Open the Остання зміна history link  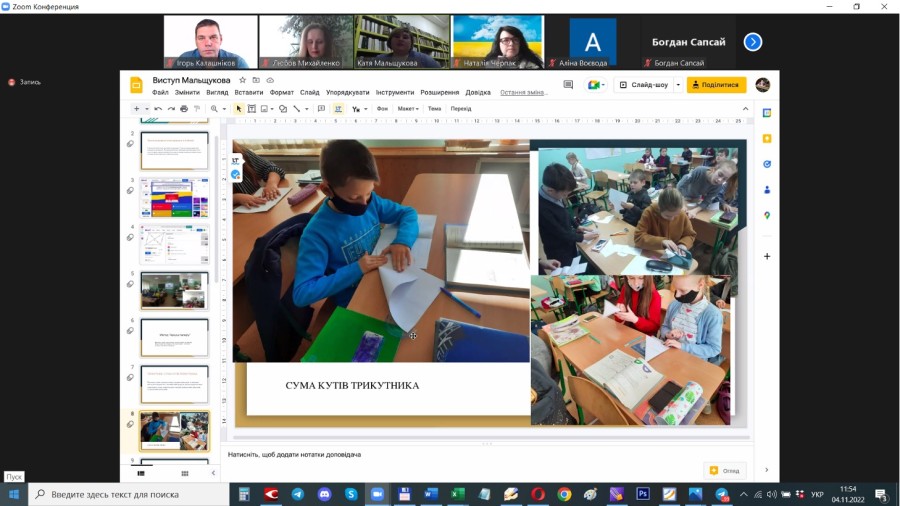(523, 92)
